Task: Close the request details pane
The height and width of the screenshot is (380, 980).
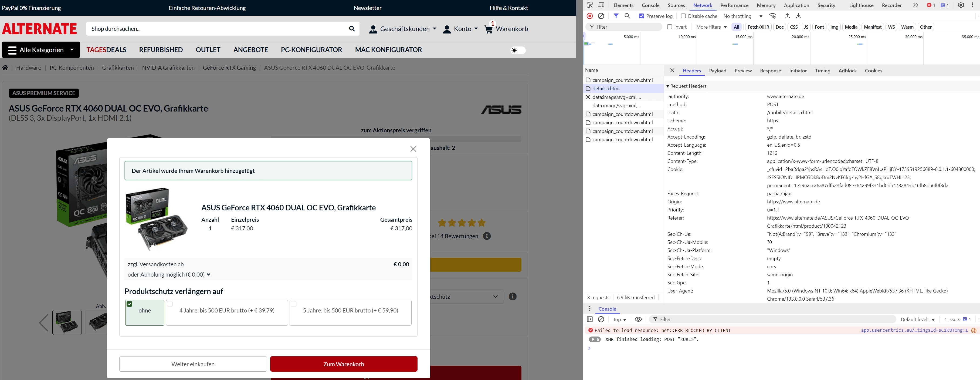Action: click(672, 70)
